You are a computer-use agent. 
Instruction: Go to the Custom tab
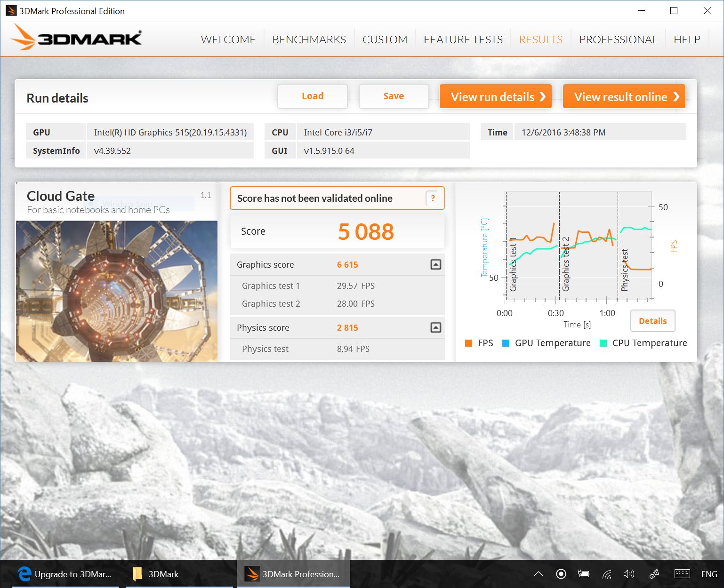pyautogui.click(x=385, y=40)
